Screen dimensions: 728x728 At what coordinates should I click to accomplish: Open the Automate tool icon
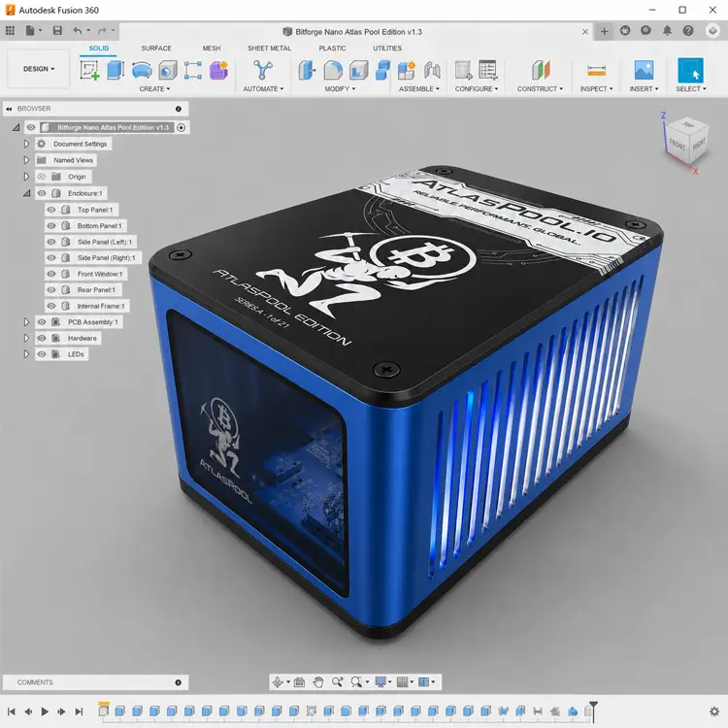coord(263,70)
